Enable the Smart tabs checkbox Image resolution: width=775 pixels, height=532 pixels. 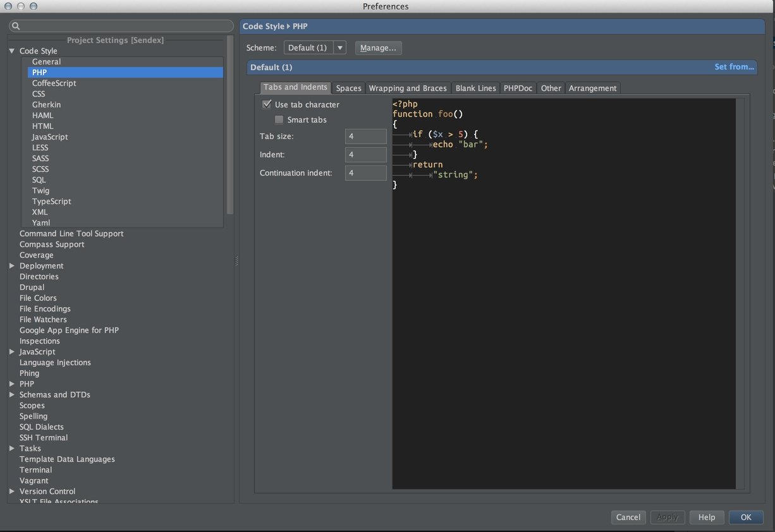tap(279, 120)
